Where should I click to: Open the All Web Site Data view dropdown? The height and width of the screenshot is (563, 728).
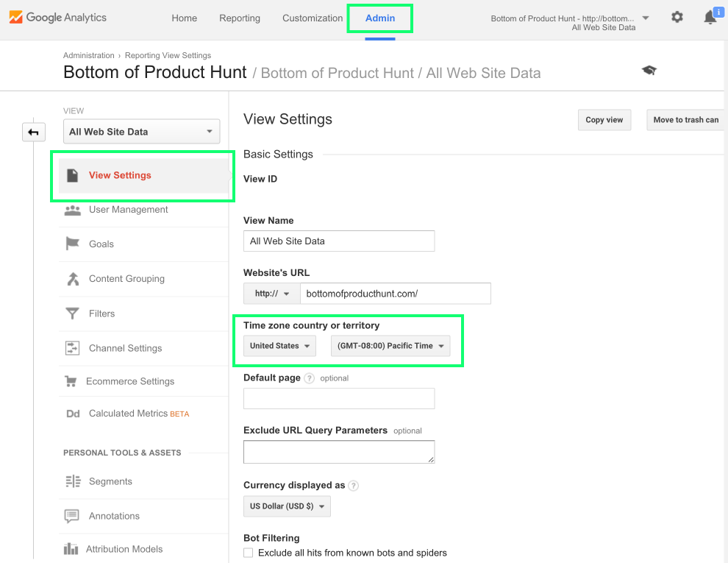point(142,132)
